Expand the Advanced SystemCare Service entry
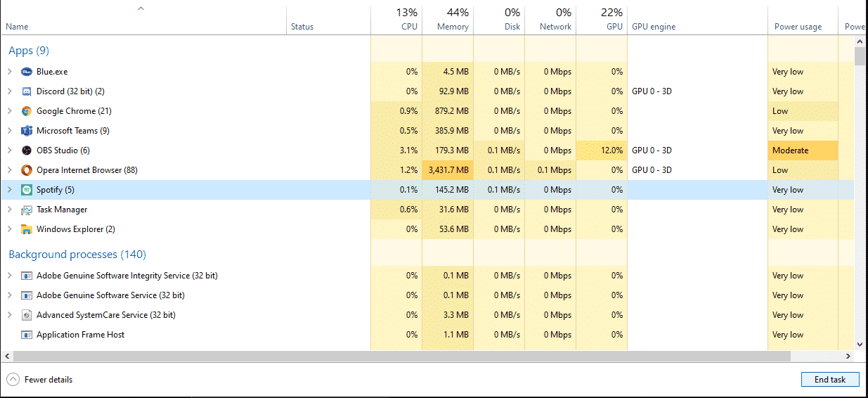Image resolution: width=868 pixels, height=398 pixels. [10, 315]
